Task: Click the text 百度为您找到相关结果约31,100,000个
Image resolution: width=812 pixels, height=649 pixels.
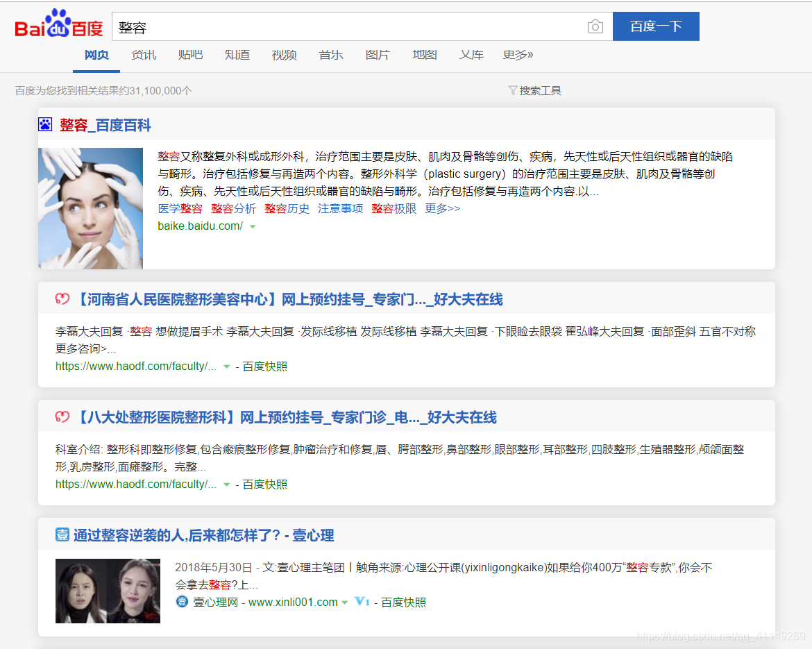Action: [103, 91]
